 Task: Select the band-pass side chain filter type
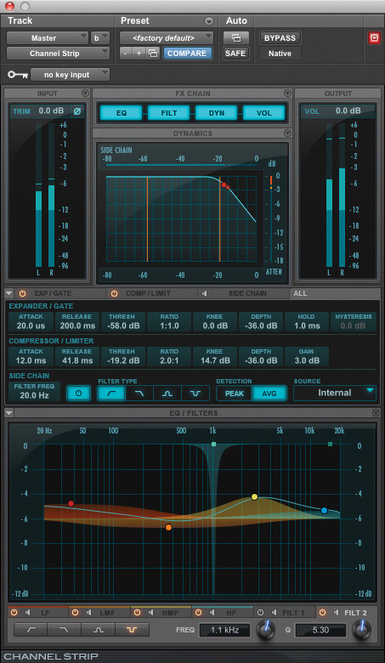point(167,393)
